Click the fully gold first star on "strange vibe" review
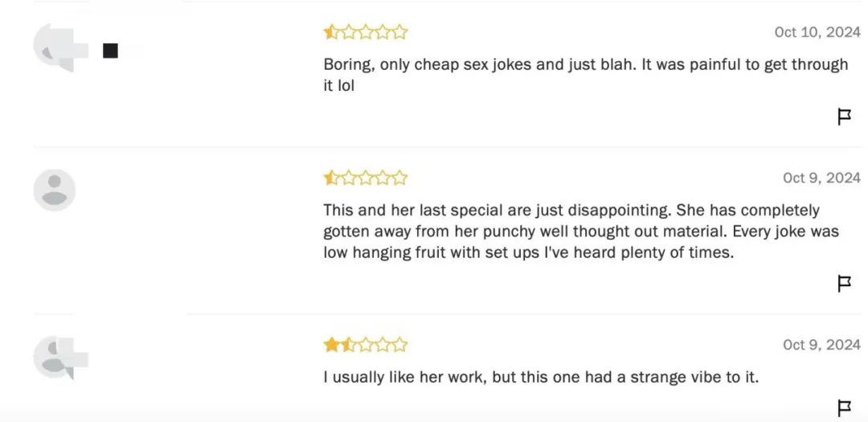The image size is (868, 422). tap(331, 345)
